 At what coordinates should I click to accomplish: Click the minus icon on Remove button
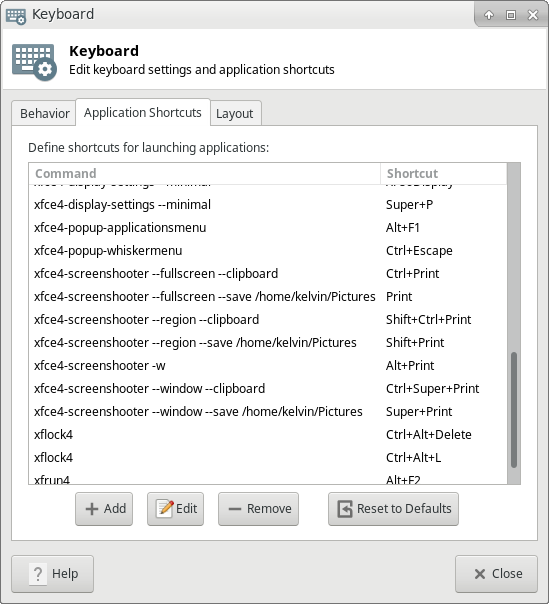point(235,509)
